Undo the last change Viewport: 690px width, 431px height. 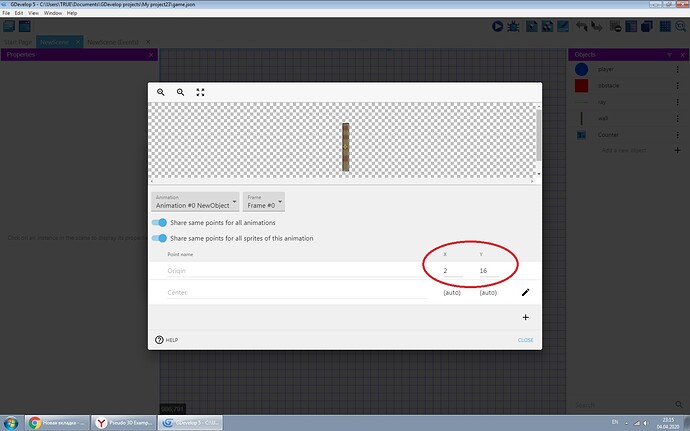point(582,26)
